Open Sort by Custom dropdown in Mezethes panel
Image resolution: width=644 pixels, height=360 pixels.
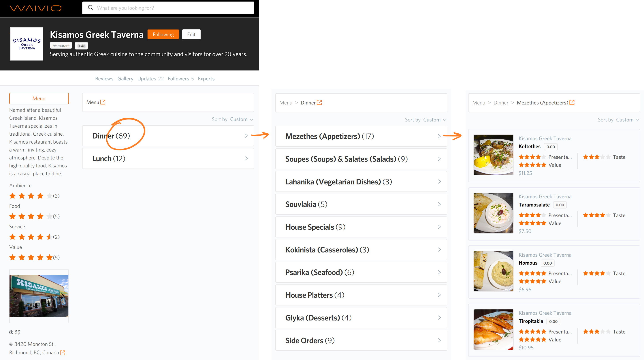point(627,120)
